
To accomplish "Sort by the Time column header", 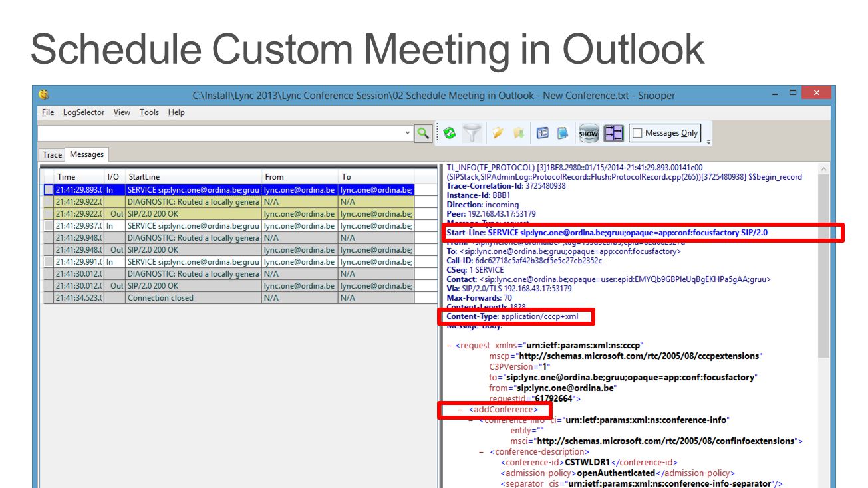I will coord(79,177).
